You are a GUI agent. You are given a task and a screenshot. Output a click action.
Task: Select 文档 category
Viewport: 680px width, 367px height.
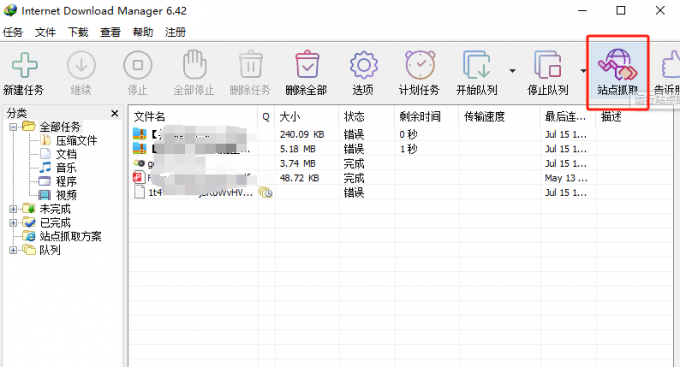point(66,154)
